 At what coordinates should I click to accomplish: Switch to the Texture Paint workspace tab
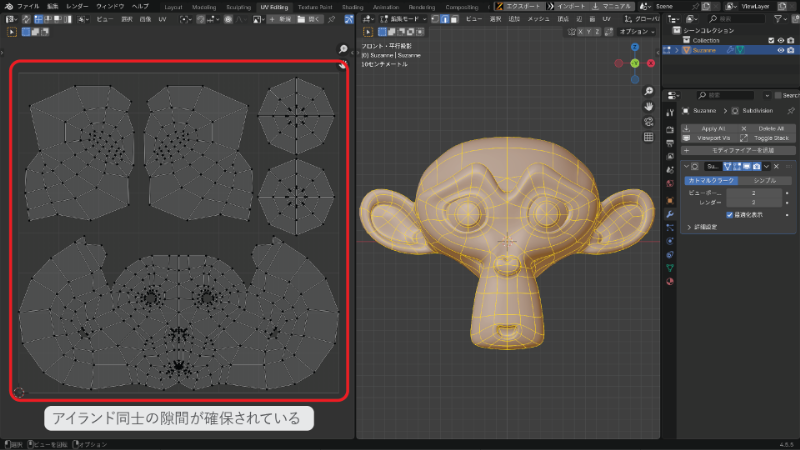315,7
